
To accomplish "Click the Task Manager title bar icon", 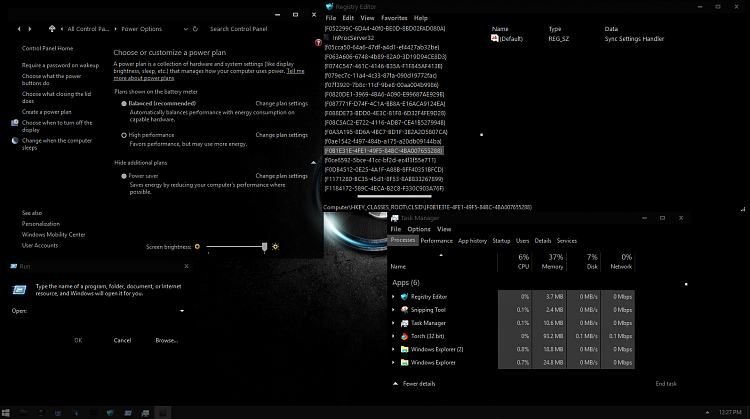I will (x=395, y=218).
